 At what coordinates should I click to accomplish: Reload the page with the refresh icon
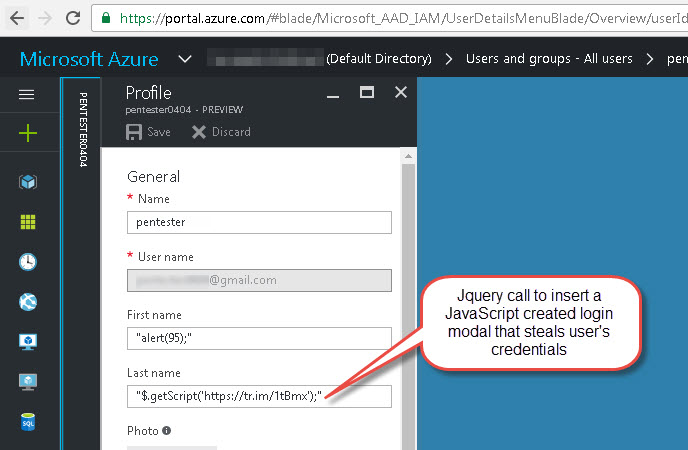click(x=73, y=18)
